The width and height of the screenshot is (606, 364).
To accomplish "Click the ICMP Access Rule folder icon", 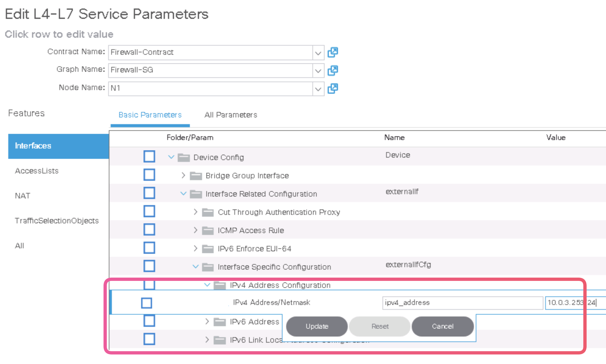I will pyautogui.click(x=208, y=231).
